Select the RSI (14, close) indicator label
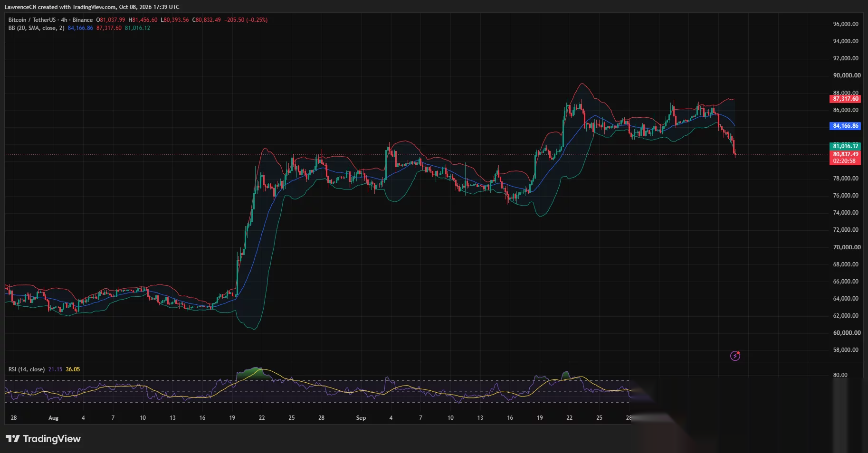This screenshot has height=453, width=868. pos(27,369)
